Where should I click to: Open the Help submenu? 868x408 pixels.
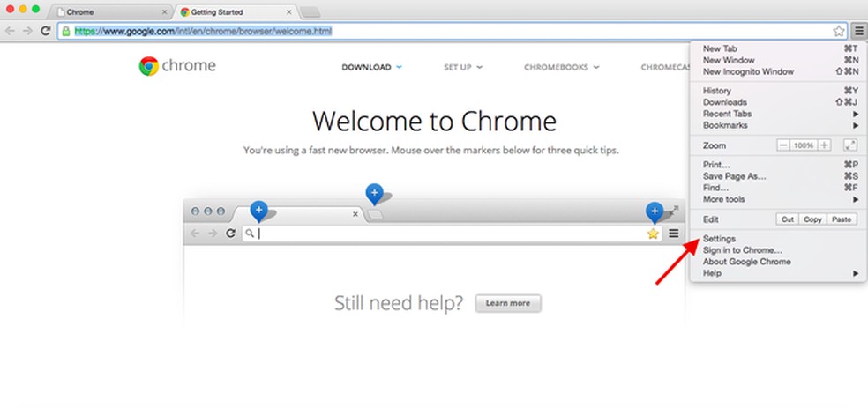(778, 273)
